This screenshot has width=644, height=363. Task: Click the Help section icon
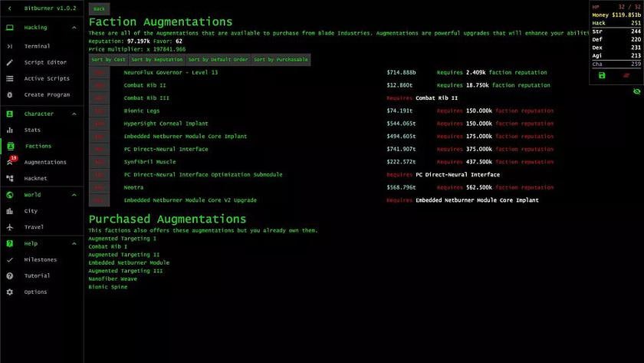tap(10, 243)
